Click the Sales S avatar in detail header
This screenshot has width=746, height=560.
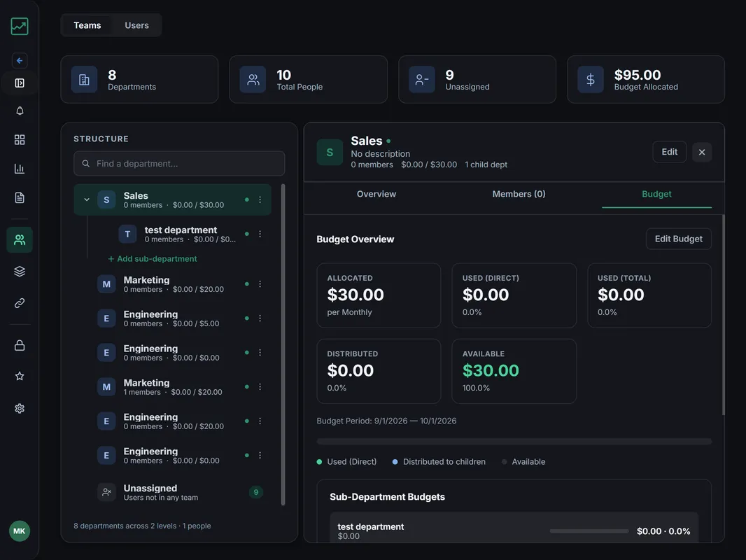tap(330, 153)
